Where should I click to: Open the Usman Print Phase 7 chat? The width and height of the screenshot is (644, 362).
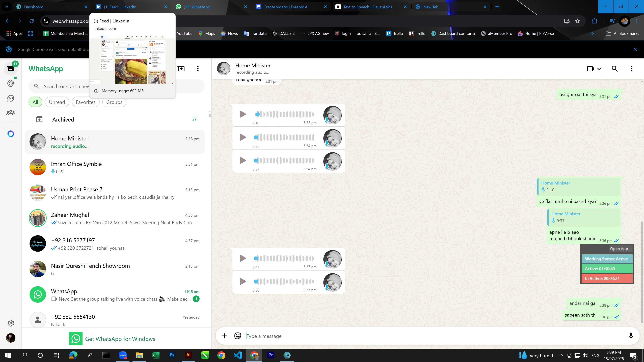click(115, 193)
